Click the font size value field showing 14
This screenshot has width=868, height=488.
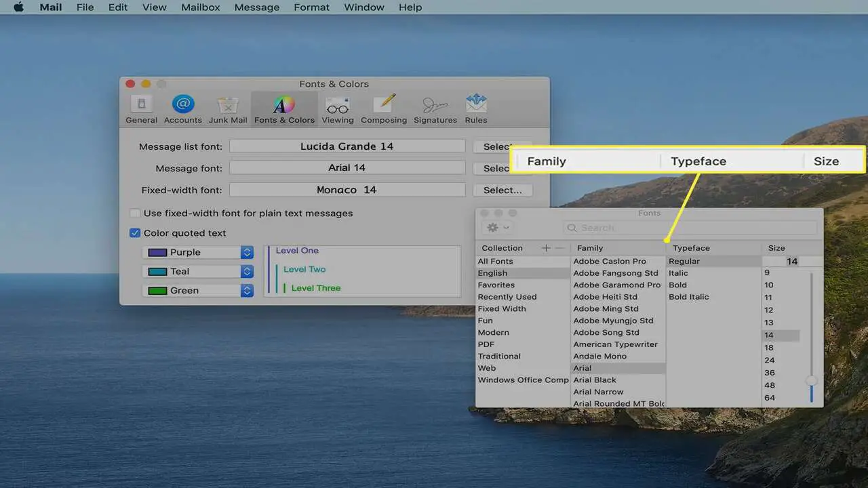click(792, 261)
